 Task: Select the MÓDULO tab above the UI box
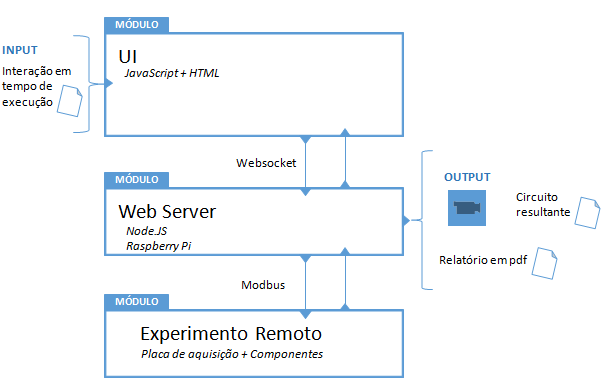click(x=137, y=25)
